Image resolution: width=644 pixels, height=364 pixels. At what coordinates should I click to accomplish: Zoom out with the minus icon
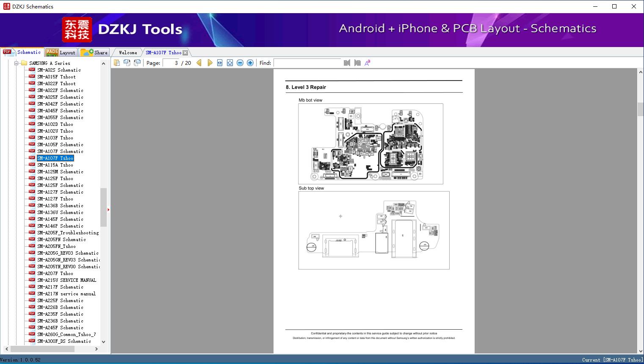click(x=240, y=63)
